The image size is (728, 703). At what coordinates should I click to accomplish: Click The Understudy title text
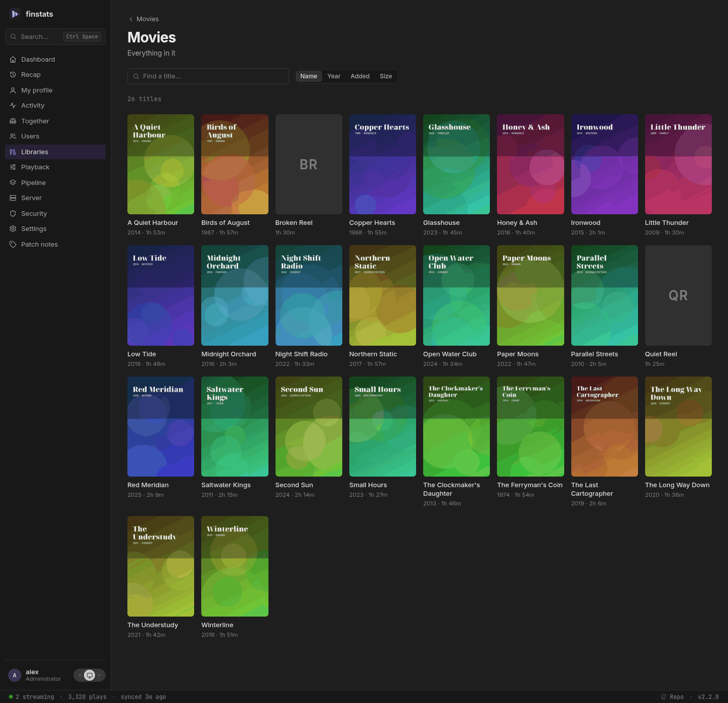tap(153, 625)
